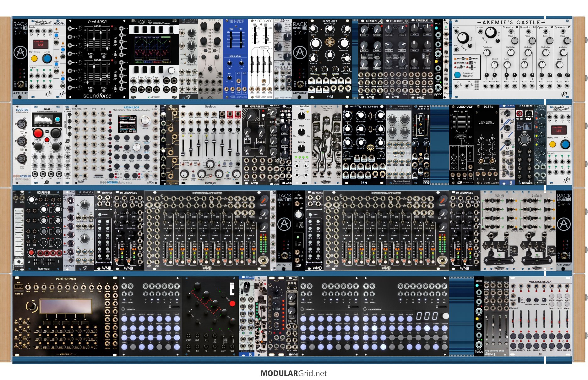
Task: Click the ratchet button on Constellation
Action: [436, 328]
